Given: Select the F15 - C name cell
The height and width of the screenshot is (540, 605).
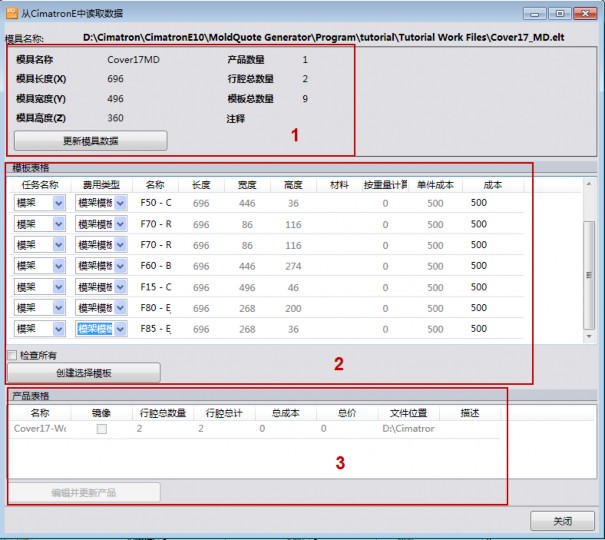Looking at the screenshot, I should [x=155, y=287].
